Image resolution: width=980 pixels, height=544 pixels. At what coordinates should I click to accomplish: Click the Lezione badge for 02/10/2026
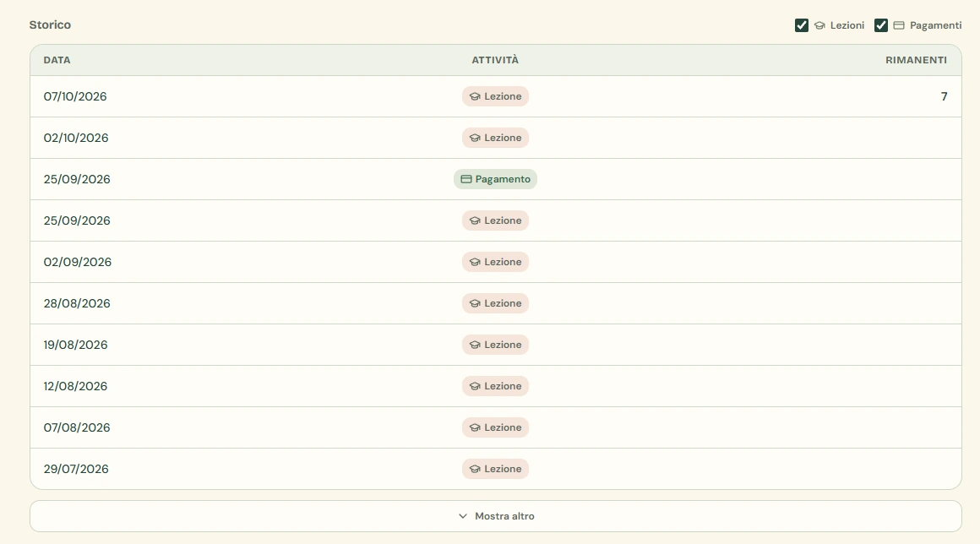(x=495, y=138)
